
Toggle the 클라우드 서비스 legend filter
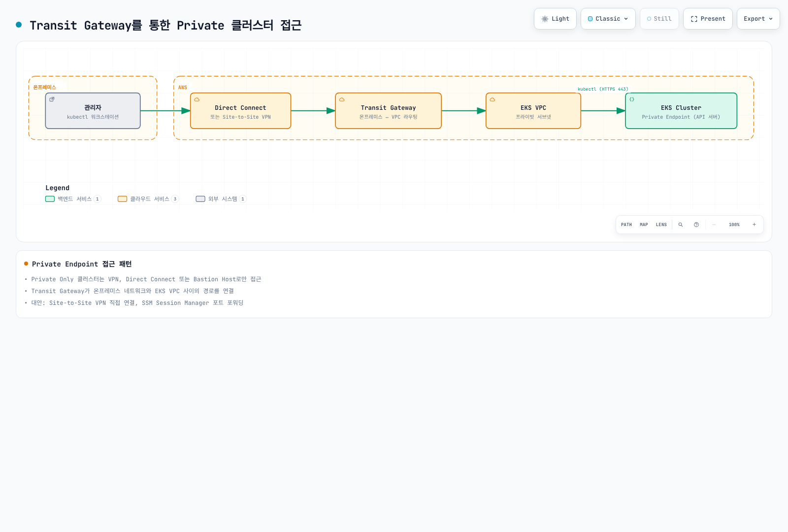pos(148,199)
